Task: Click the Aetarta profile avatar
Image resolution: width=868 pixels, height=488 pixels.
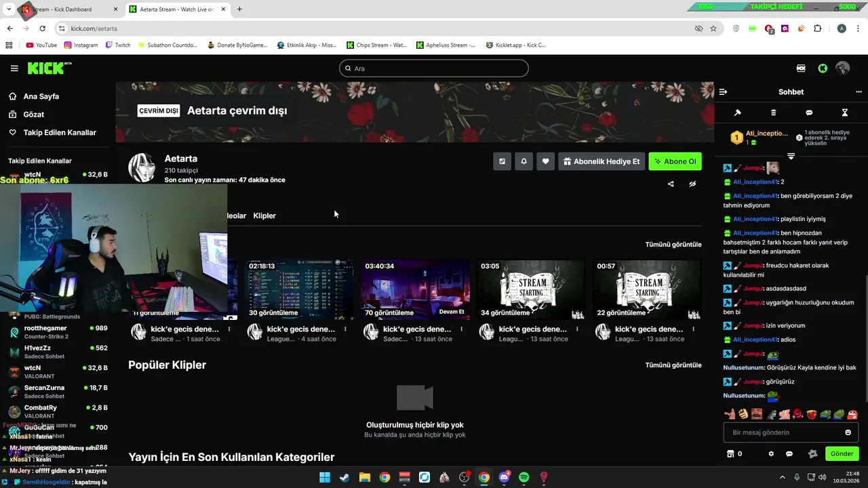Action: pos(142,167)
